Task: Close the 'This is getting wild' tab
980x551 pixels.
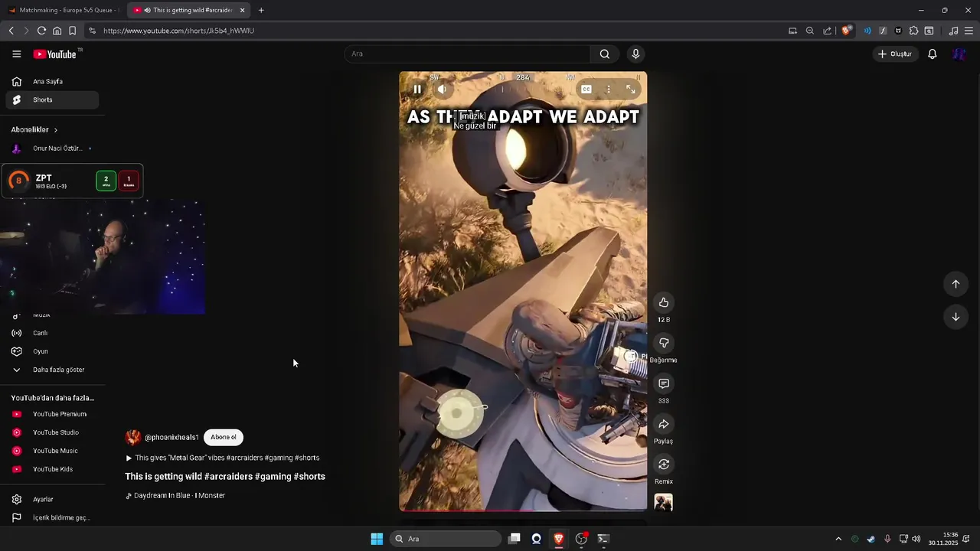Action: (242, 10)
